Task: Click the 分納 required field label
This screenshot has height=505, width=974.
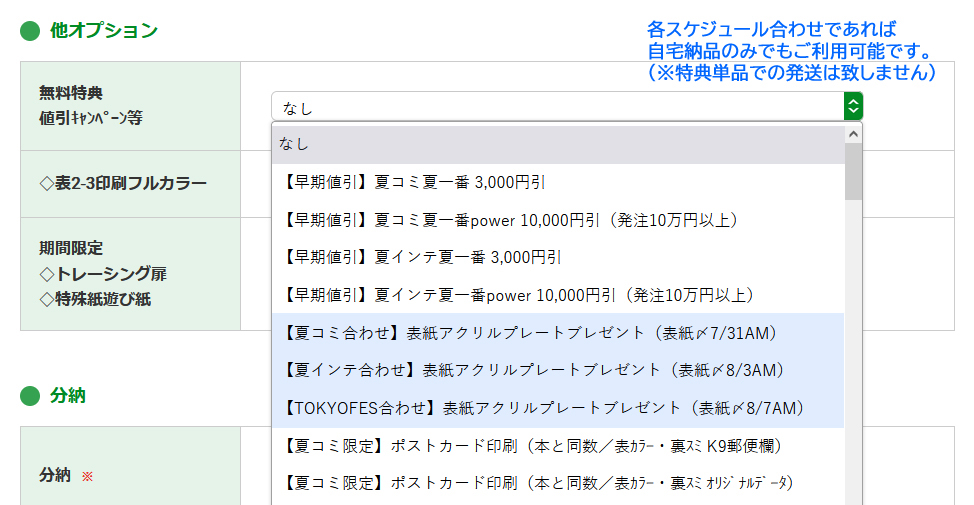Action: click(x=66, y=475)
